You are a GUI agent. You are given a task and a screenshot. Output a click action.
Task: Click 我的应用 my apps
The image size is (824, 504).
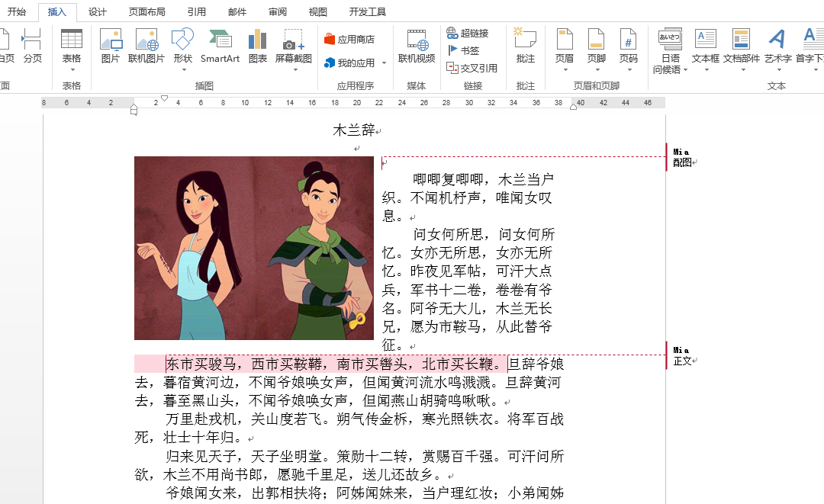point(349,63)
